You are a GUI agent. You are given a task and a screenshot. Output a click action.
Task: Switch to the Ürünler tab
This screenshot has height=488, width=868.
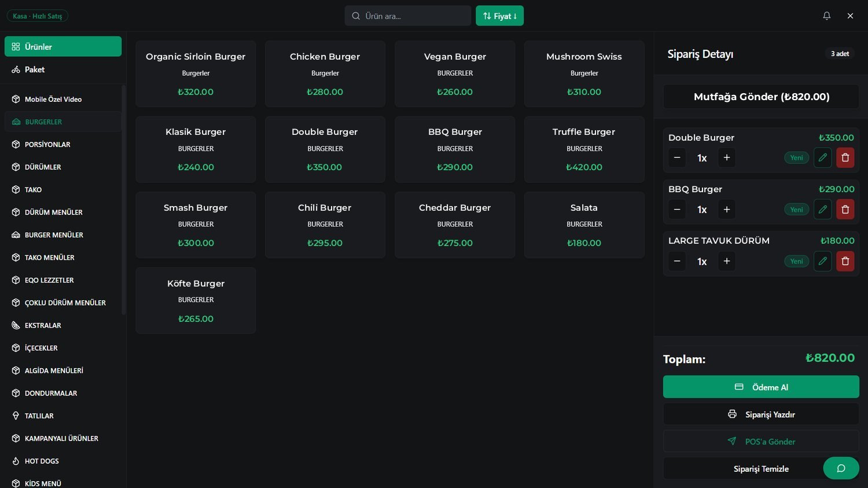click(x=63, y=46)
